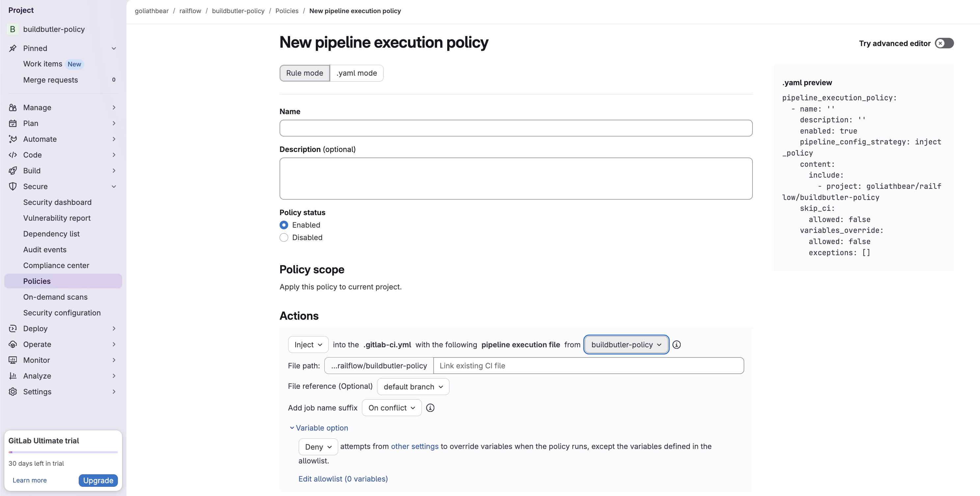Click the info icon next to buildbutler-policy dropdown
The image size is (980, 496).
(x=676, y=344)
